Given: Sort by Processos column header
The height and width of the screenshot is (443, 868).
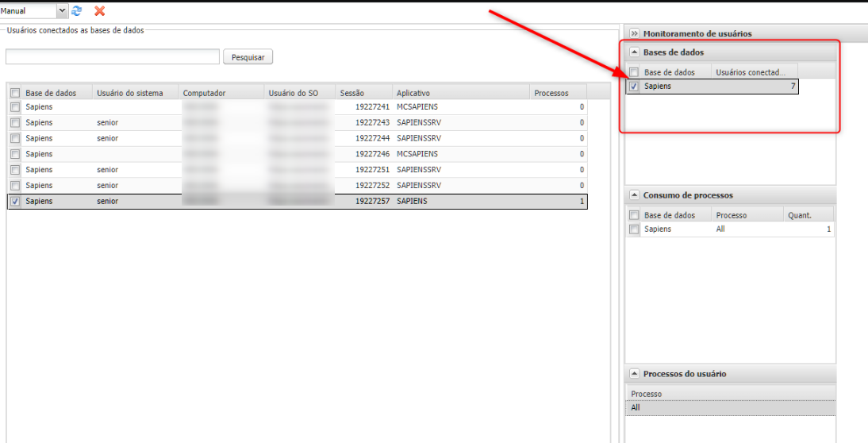Looking at the screenshot, I should click(558, 93).
